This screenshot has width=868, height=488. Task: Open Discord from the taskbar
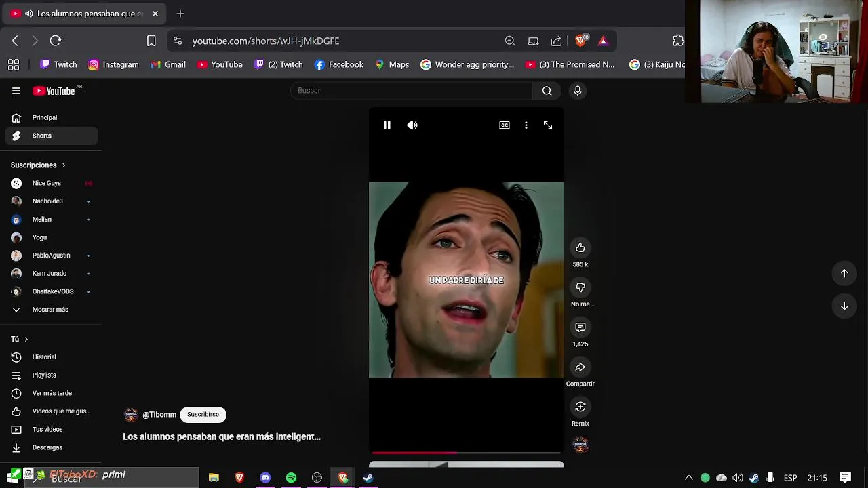click(x=265, y=478)
